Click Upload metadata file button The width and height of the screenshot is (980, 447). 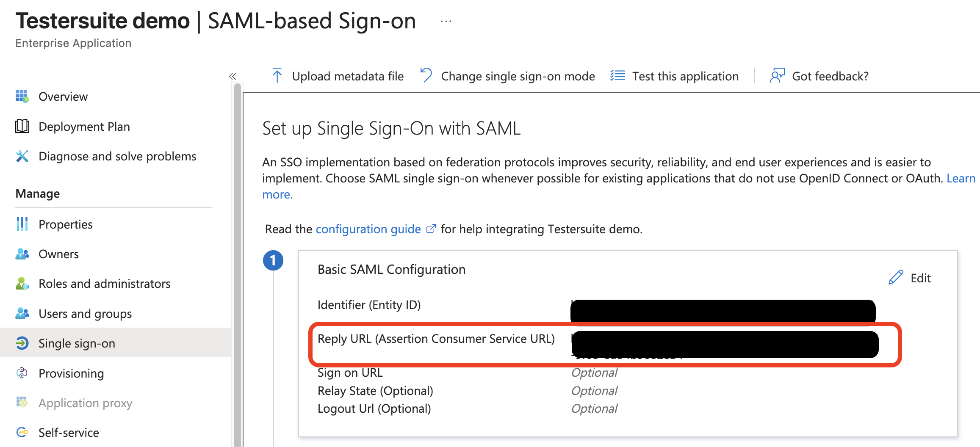point(338,76)
